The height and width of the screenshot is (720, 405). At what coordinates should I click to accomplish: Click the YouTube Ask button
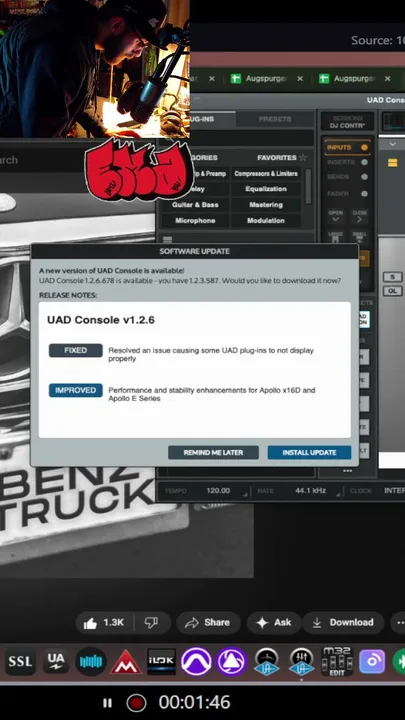(274, 623)
